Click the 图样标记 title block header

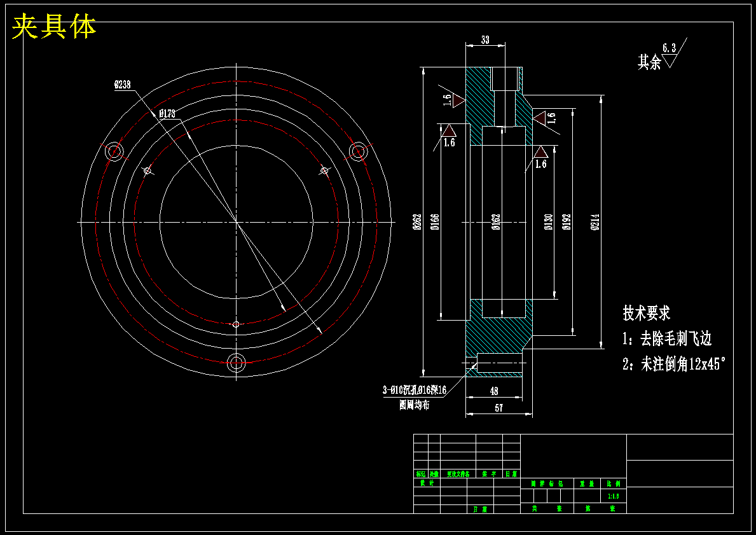(547, 483)
